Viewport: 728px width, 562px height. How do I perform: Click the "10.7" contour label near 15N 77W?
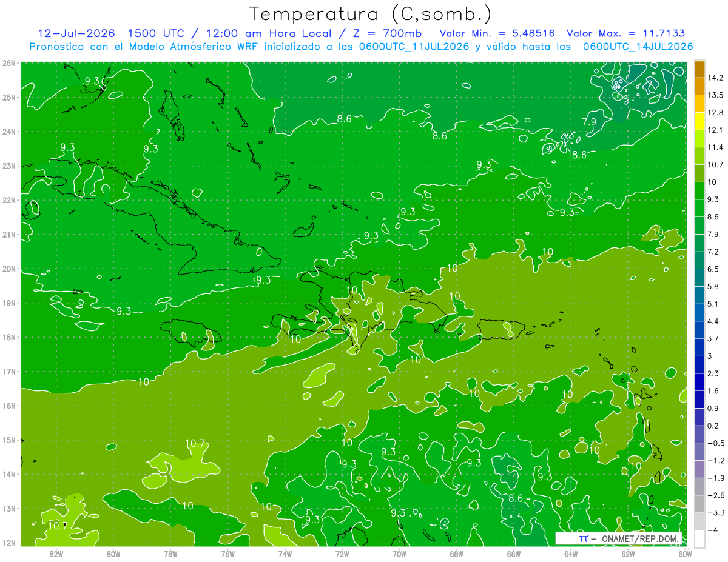coord(195,443)
